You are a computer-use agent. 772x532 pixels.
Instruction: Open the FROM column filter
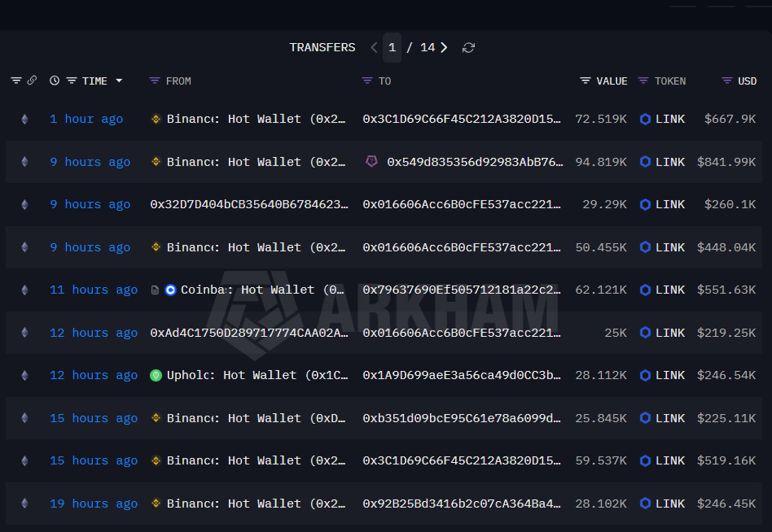[x=154, y=81]
